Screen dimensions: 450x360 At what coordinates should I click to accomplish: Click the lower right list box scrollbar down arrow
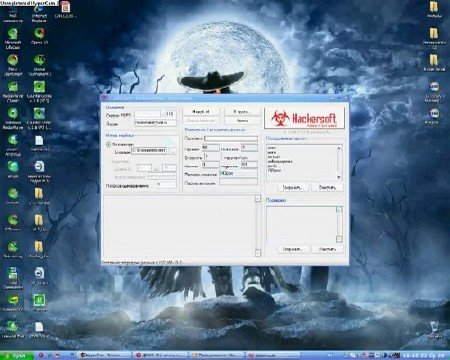339,239
